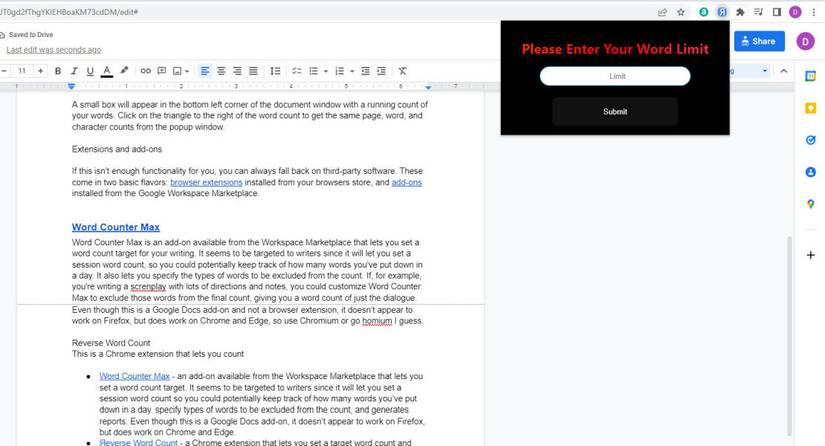Click the vertical scrollbar of the document
This screenshot has height=446, width=825.
[x=789, y=337]
